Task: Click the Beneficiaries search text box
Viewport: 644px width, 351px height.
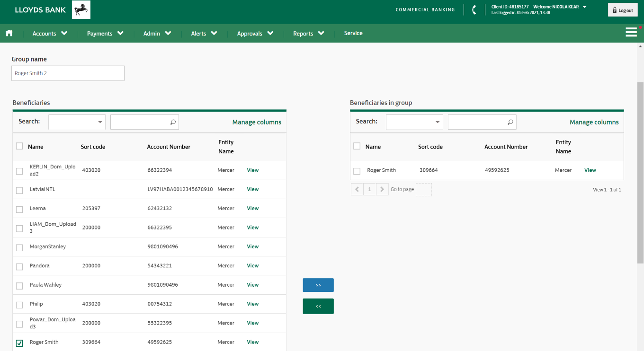Action: click(x=144, y=122)
